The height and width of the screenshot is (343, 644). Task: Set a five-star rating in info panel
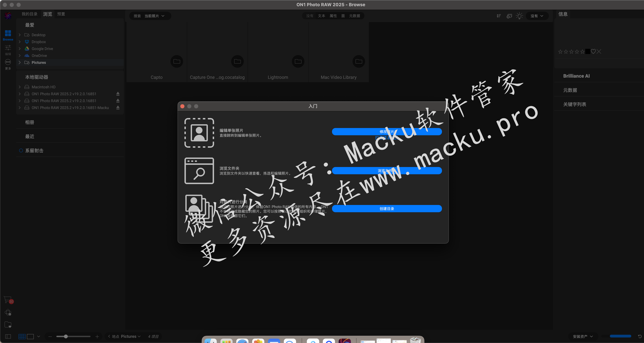(x=582, y=52)
